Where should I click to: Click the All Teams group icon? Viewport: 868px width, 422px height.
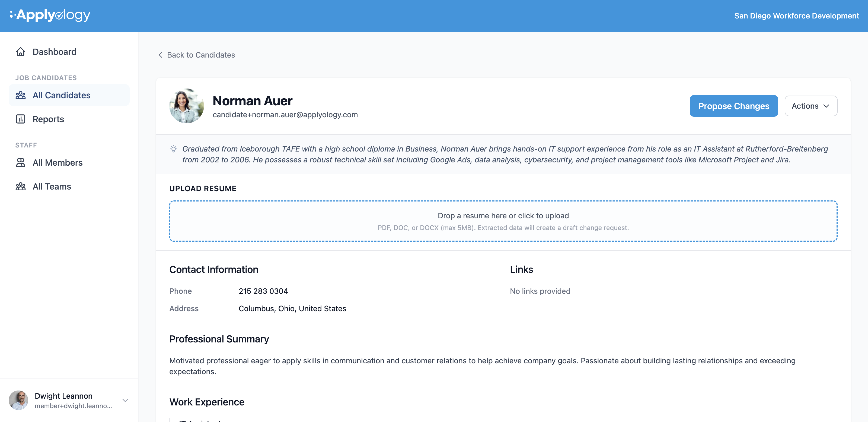click(21, 187)
